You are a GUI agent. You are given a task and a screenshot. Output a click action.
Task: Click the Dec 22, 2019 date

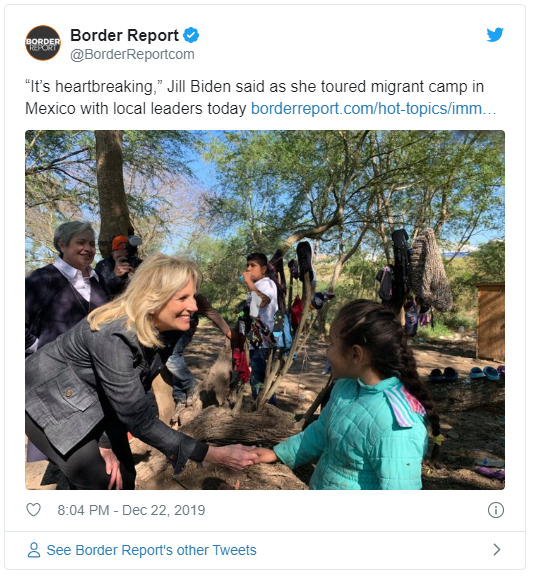[164, 510]
